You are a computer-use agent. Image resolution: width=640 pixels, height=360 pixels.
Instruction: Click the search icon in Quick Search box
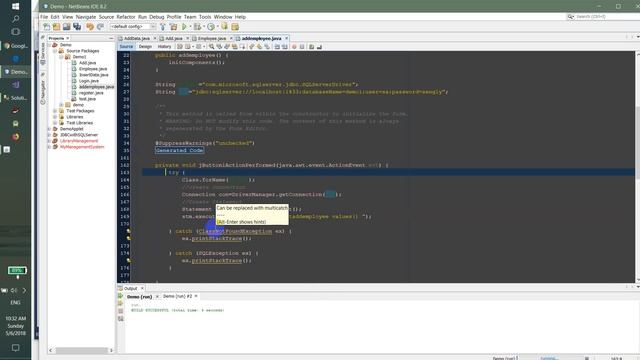571,17
